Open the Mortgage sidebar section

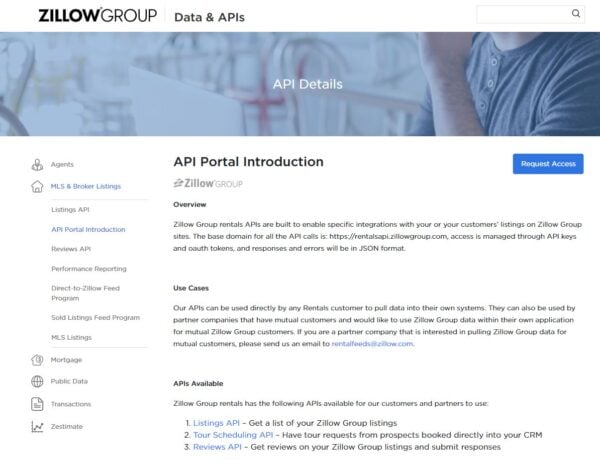pos(67,360)
